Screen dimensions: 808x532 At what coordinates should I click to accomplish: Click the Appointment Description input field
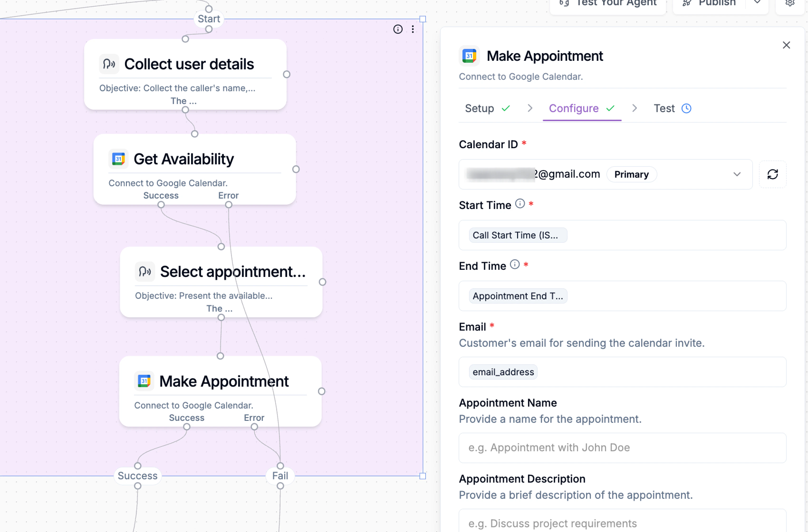coord(622,522)
